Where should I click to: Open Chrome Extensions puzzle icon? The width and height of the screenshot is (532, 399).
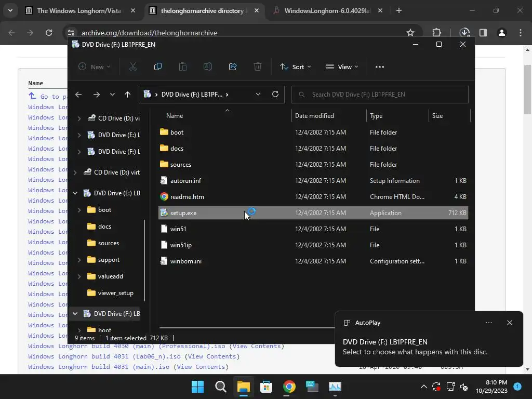point(436,33)
